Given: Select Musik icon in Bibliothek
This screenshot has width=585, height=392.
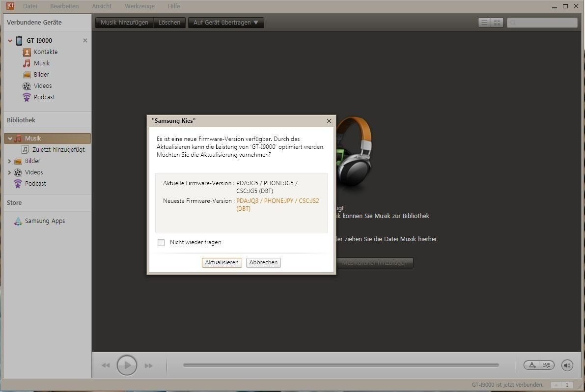Looking at the screenshot, I should (18, 139).
